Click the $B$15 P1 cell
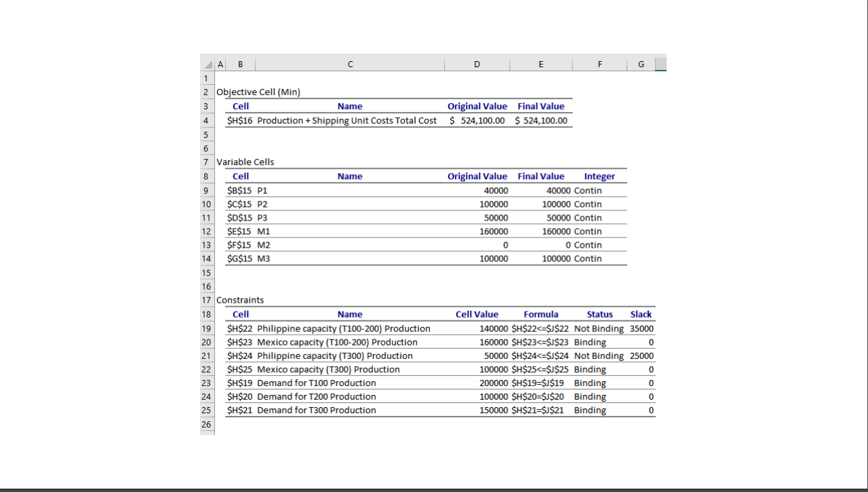The width and height of the screenshot is (868, 492). tap(247, 191)
